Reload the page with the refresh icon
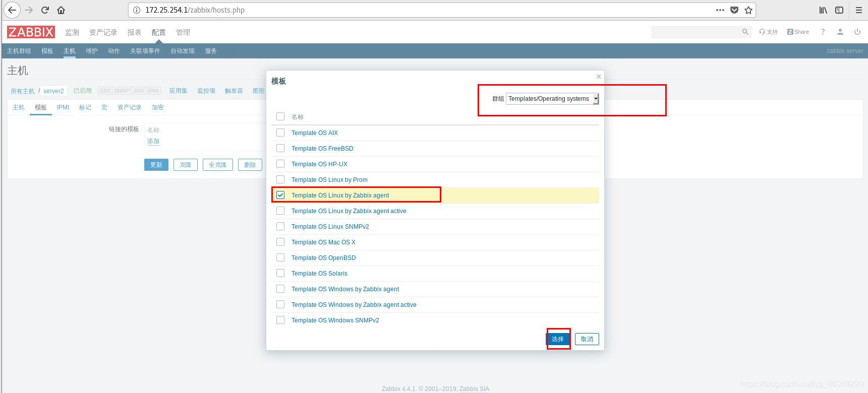868x393 pixels. [x=45, y=10]
